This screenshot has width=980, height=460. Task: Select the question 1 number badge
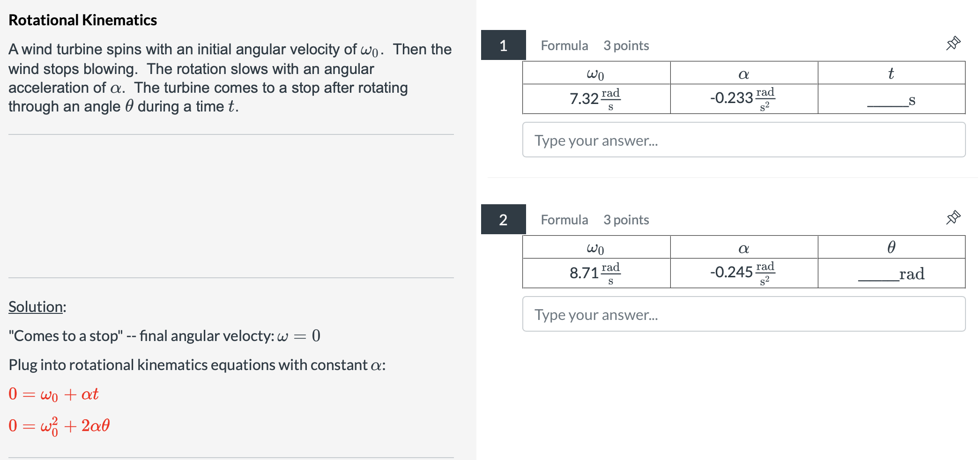click(503, 45)
